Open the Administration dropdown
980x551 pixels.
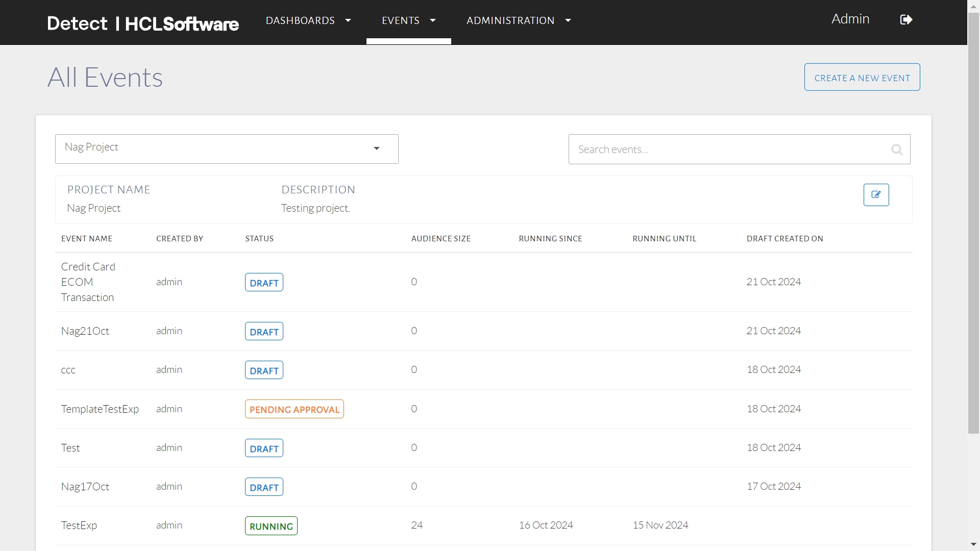click(518, 21)
